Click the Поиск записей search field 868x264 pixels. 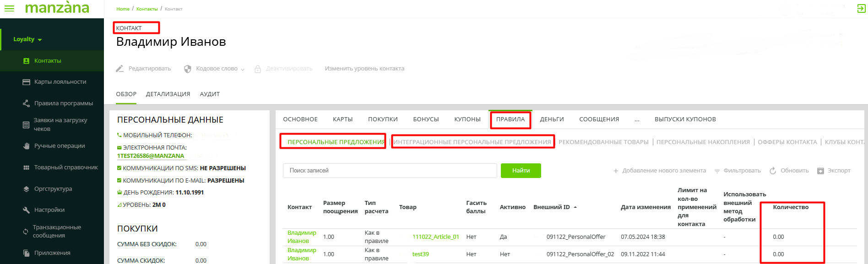click(x=390, y=171)
